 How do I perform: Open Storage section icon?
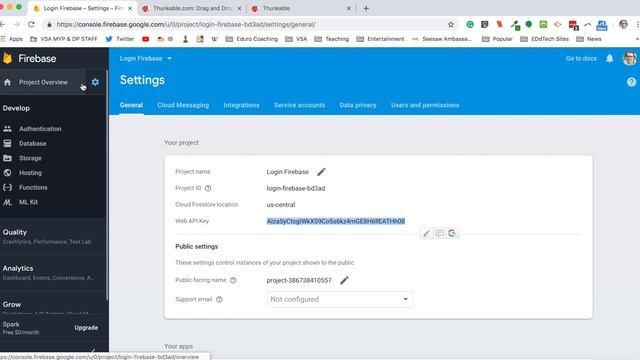click(x=7, y=158)
